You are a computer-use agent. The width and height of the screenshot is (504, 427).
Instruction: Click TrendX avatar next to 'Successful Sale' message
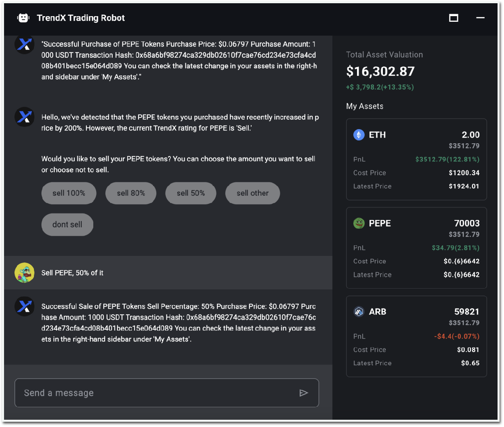(x=25, y=306)
